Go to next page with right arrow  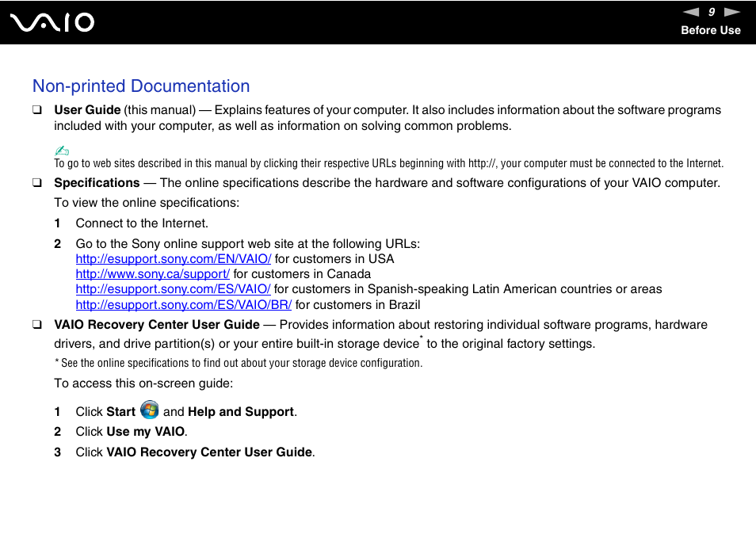(x=732, y=12)
